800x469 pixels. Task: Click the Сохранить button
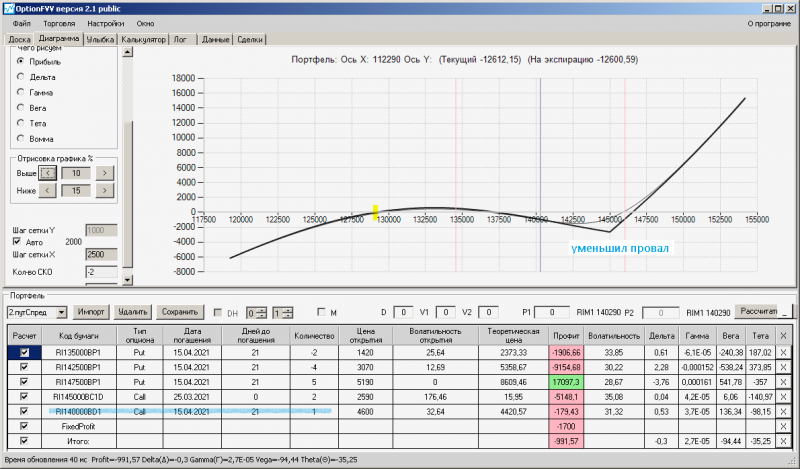click(x=180, y=312)
